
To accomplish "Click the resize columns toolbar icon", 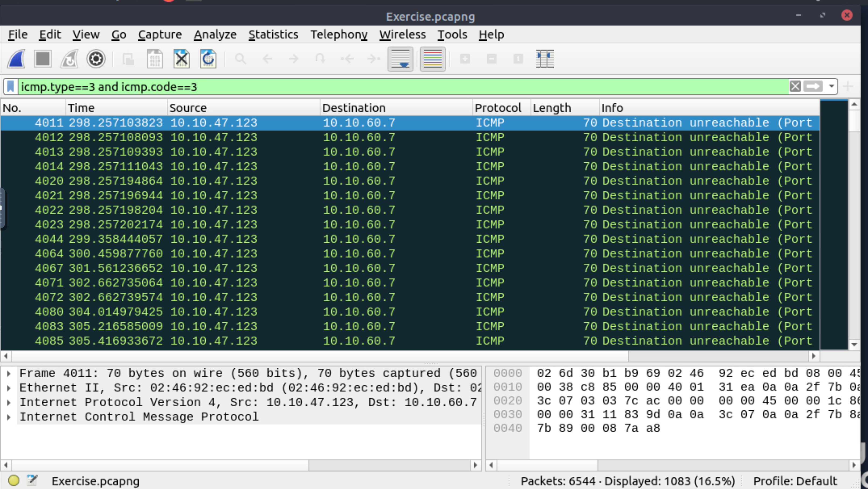I will click(x=544, y=59).
